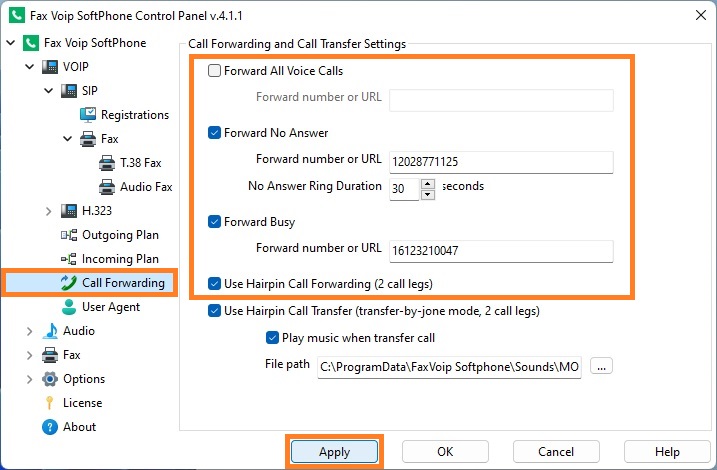Browse music file with ellipsis button
The image size is (717, 470).
pyautogui.click(x=601, y=366)
